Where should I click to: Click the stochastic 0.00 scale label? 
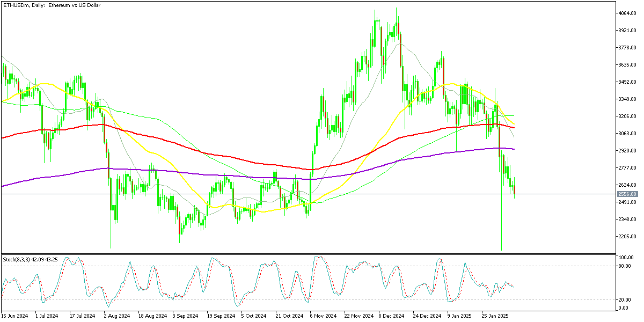[x=624, y=308]
